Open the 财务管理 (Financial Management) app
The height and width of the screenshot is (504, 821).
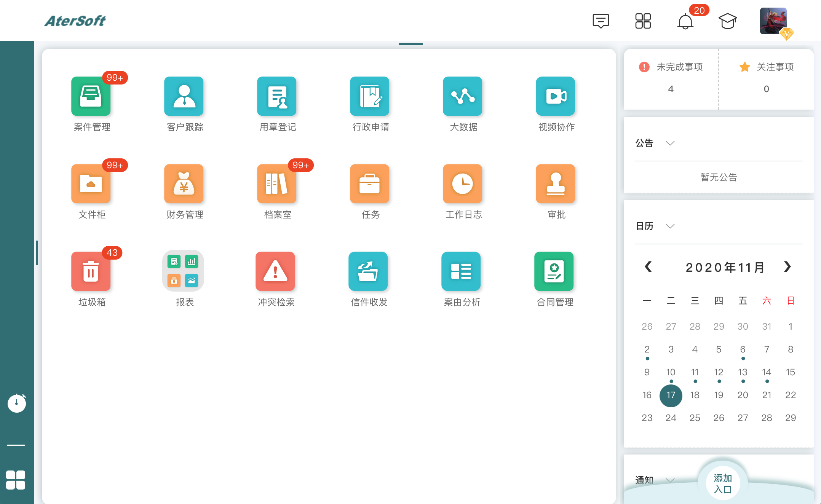click(x=184, y=184)
